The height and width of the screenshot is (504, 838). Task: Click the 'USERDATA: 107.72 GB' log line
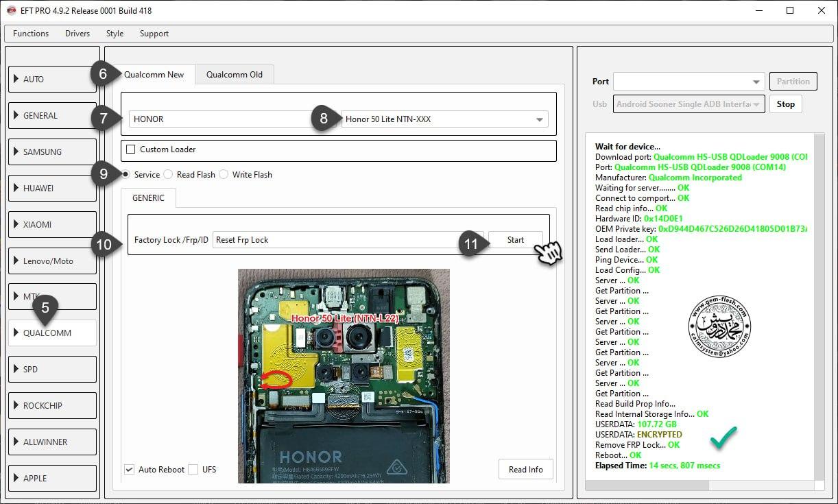tap(634, 424)
